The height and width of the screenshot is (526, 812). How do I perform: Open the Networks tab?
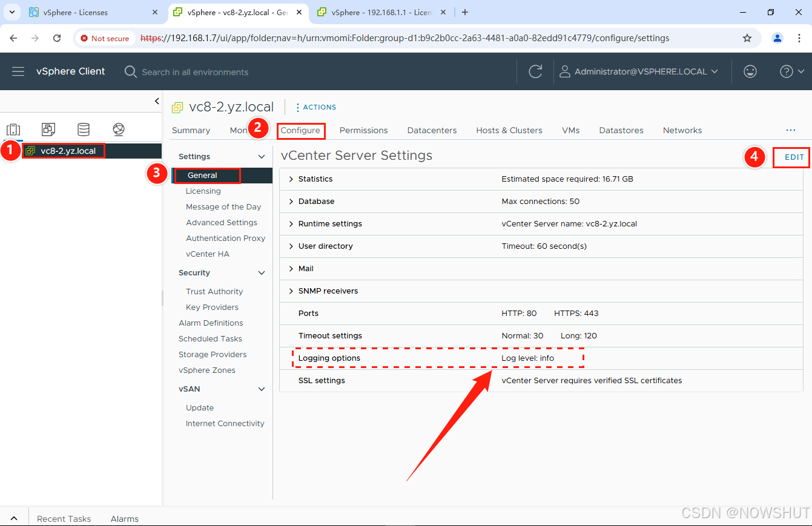(682, 130)
